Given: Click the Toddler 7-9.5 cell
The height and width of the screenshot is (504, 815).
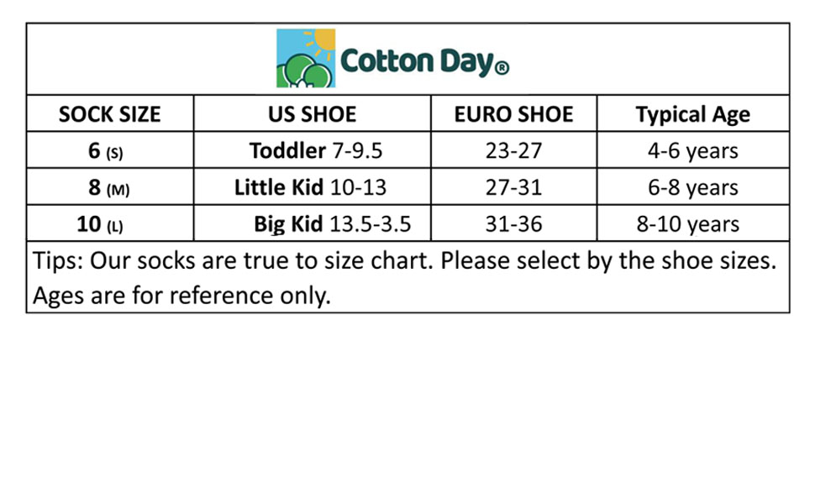Looking at the screenshot, I should [316, 151].
